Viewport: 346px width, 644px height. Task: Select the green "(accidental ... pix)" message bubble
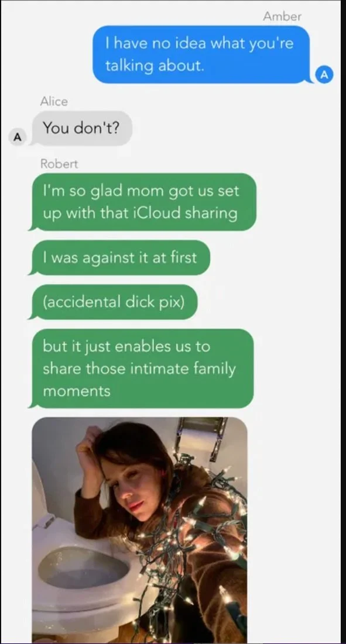113,302
